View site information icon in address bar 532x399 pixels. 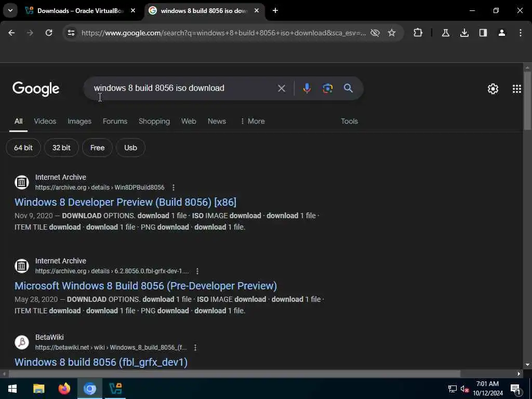point(71,33)
